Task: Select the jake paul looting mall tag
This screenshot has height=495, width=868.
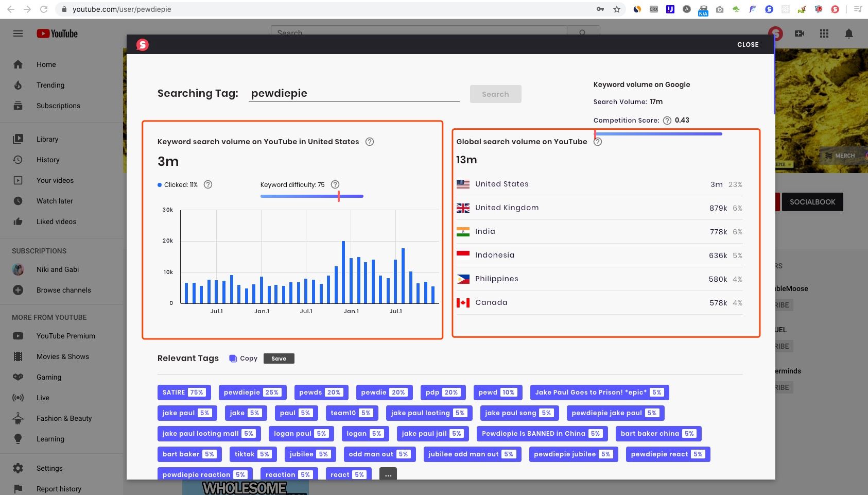Action: click(x=209, y=434)
